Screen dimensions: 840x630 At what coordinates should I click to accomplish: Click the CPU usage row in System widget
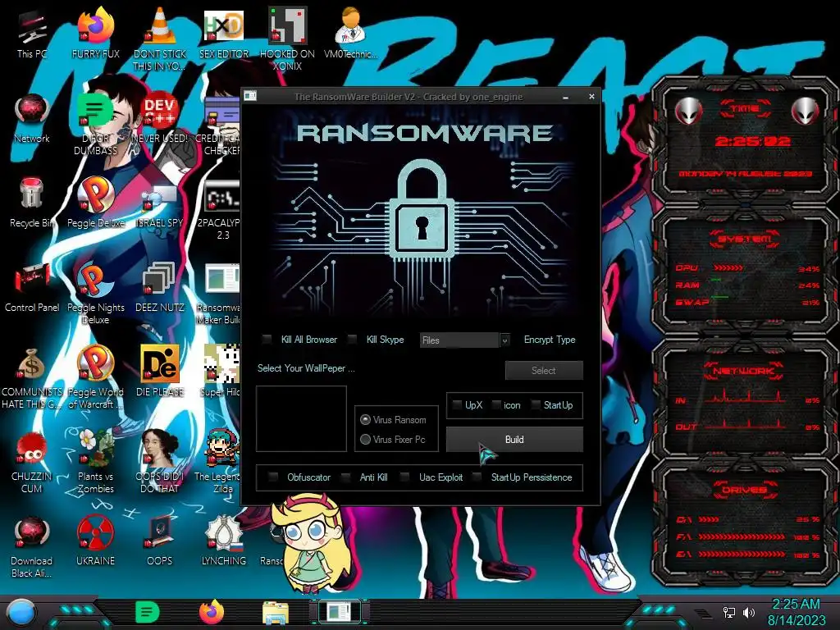point(747,268)
